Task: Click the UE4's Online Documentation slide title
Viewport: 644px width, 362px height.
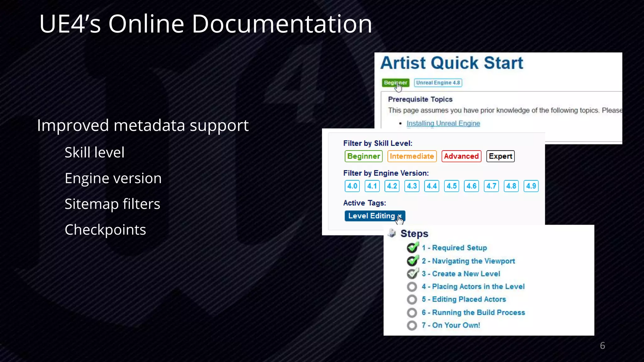Action: (x=206, y=24)
